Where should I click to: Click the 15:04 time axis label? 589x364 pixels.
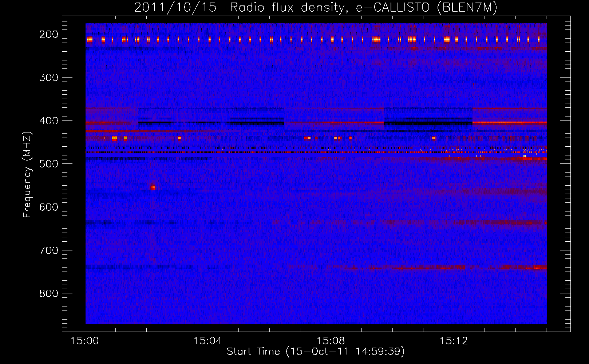pyautogui.click(x=208, y=341)
